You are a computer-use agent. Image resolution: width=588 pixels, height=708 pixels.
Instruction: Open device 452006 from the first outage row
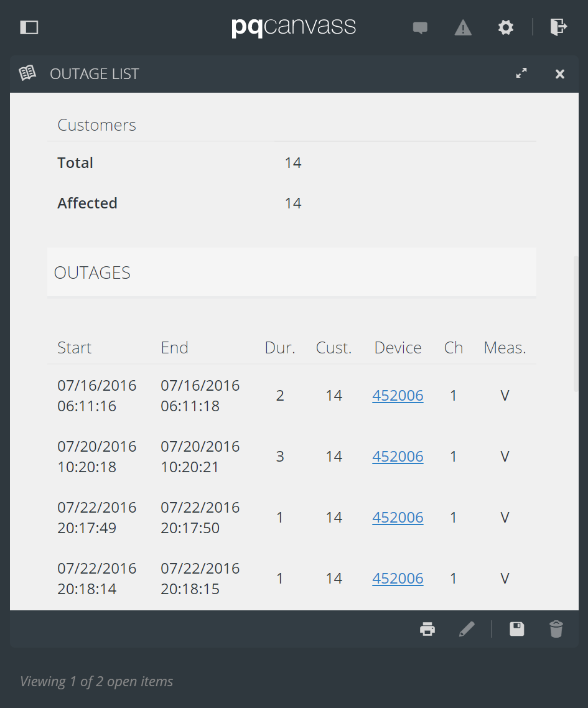coord(398,395)
